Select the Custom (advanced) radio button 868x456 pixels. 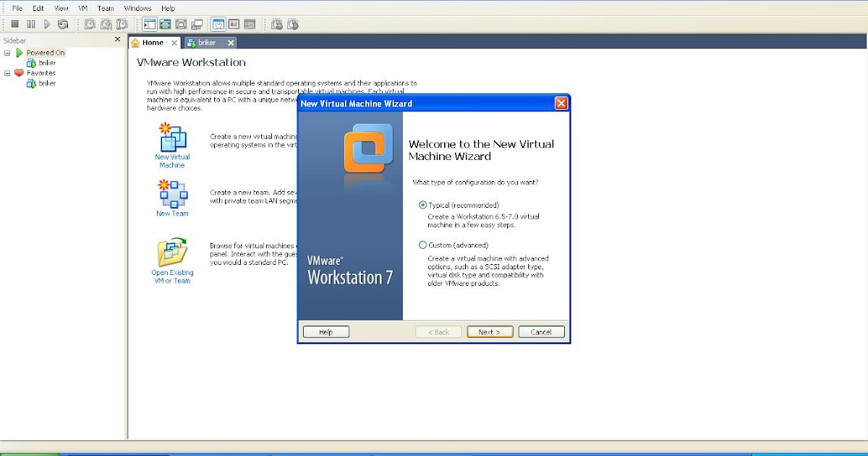pyautogui.click(x=423, y=245)
